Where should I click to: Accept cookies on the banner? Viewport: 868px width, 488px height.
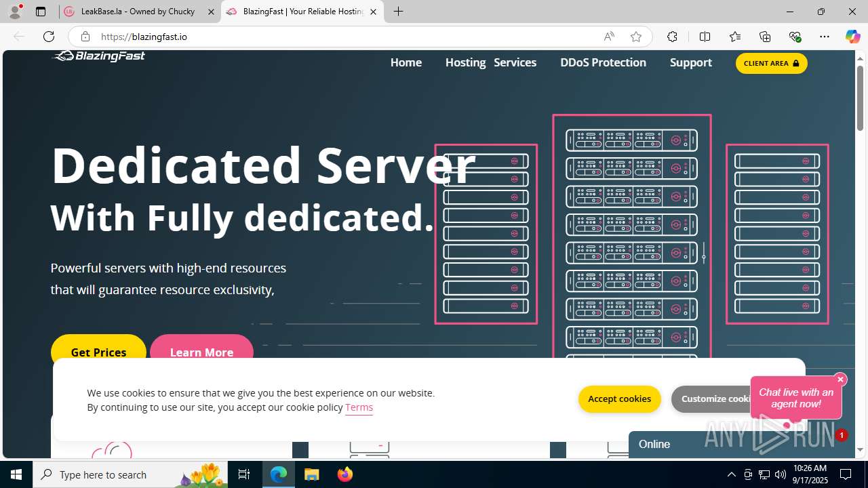(620, 399)
